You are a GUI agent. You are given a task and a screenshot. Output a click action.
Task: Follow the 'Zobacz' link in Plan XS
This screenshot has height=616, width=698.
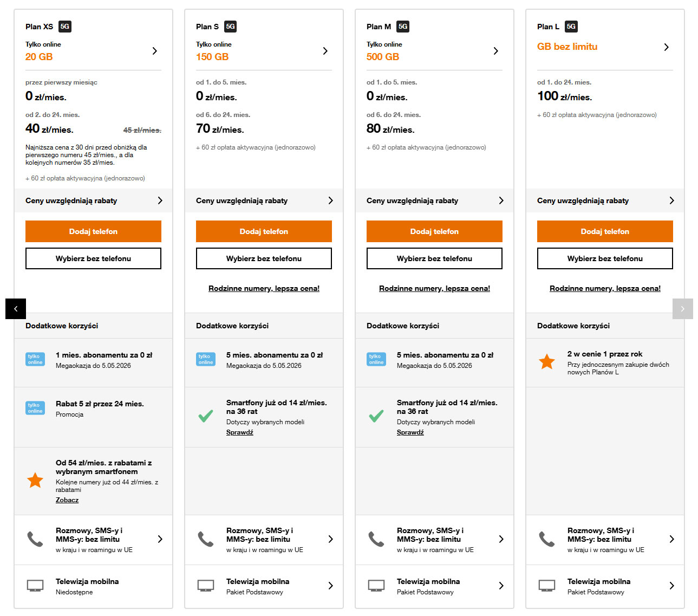point(67,500)
